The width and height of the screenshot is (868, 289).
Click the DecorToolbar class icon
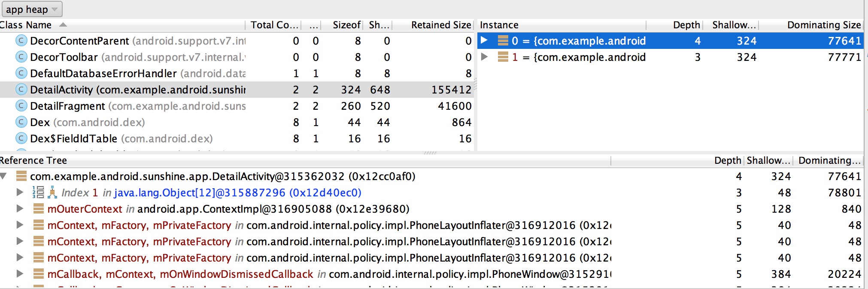[x=21, y=57]
